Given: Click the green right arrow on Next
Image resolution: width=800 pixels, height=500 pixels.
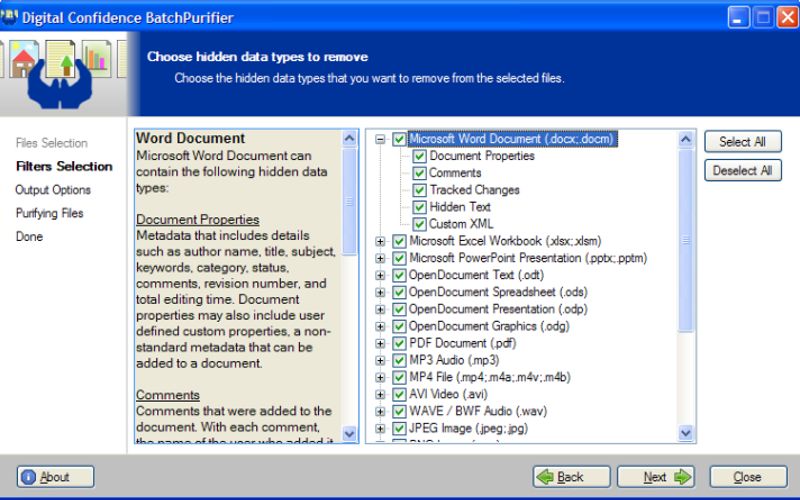Looking at the screenshot, I should [x=683, y=477].
